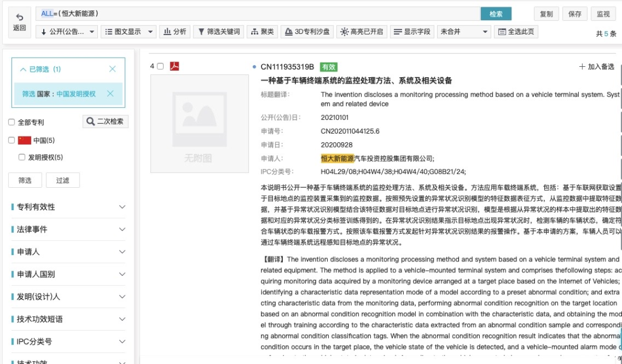Open the 公开(公告... sort dropdown
Image resolution: width=622 pixels, height=364 pixels.
(x=67, y=32)
